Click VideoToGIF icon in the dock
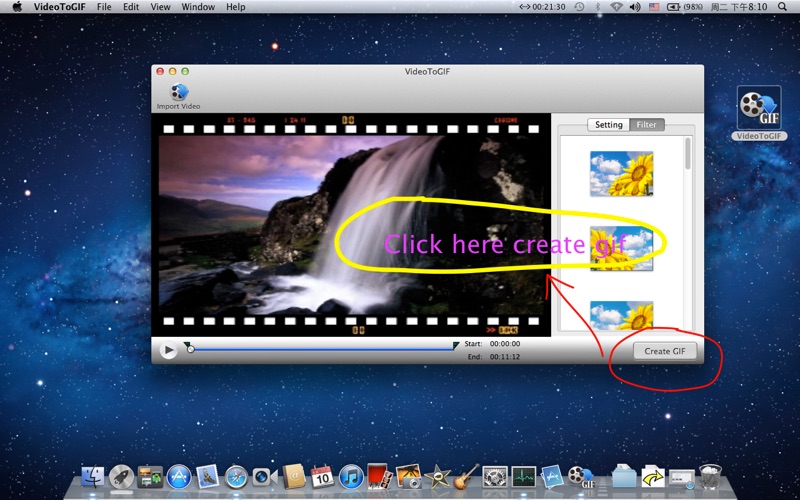The image size is (800, 500). (x=582, y=477)
